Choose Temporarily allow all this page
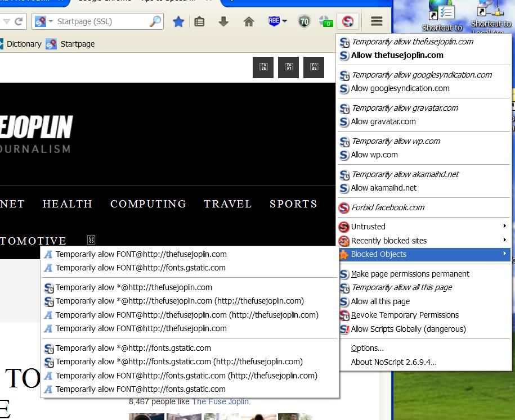This screenshot has height=420, width=515. click(401, 287)
